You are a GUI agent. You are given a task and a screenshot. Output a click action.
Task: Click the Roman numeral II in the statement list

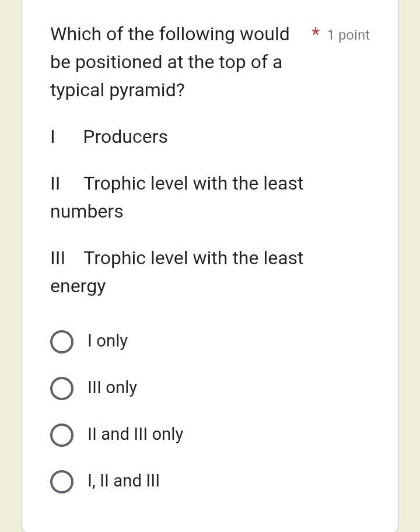coord(55,184)
